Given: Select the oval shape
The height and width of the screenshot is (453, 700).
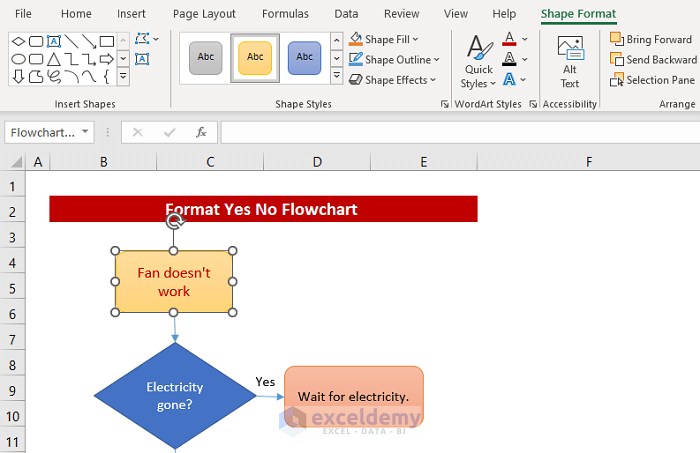Looking at the screenshot, I should pyautogui.click(x=18, y=59).
